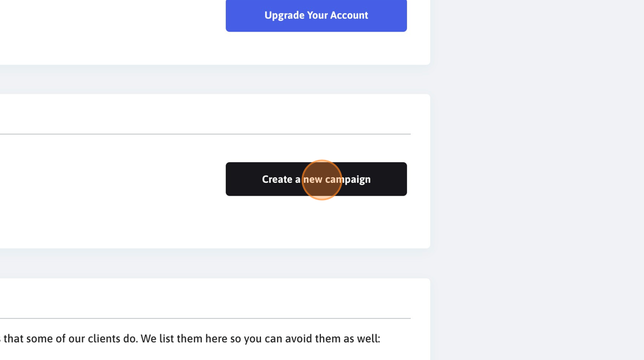Select the sentence about mistakes clients do
Viewport: 644px width, 360px height.
(x=190, y=339)
